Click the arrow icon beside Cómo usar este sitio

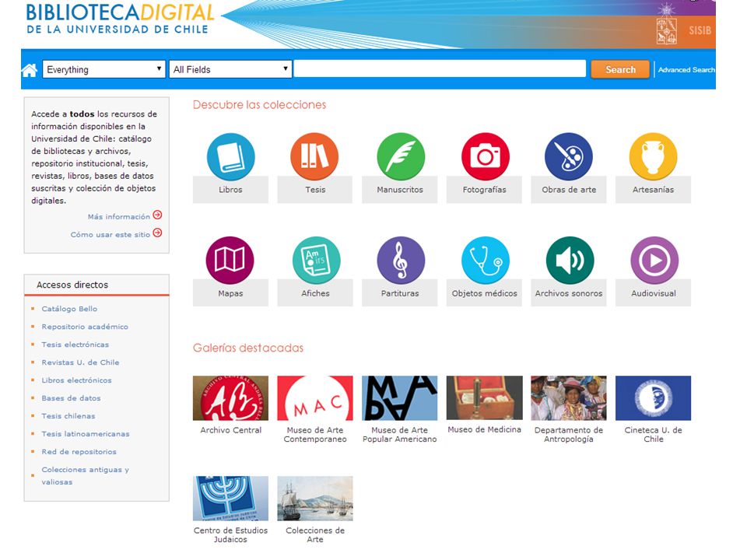point(157,233)
